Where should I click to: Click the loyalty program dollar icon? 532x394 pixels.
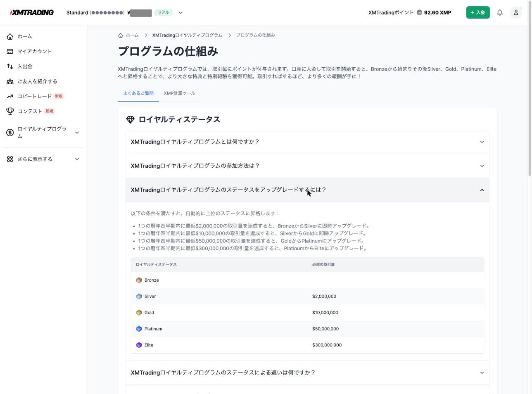pos(10,133)
